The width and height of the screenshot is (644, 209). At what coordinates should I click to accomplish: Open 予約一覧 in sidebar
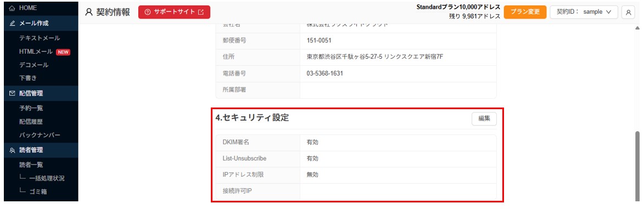coord(31,109)
